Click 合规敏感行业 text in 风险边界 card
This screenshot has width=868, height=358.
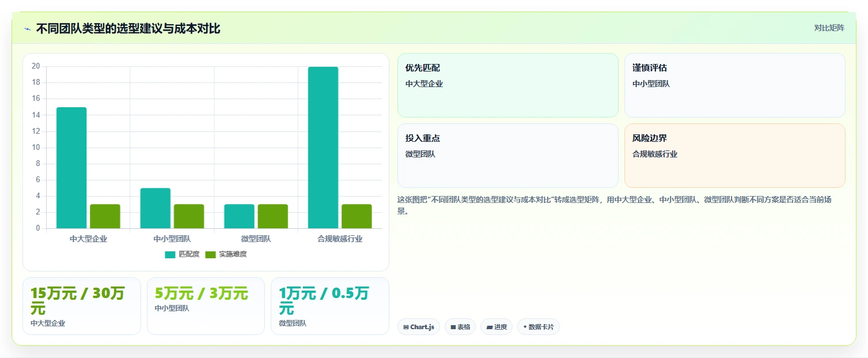655,154
